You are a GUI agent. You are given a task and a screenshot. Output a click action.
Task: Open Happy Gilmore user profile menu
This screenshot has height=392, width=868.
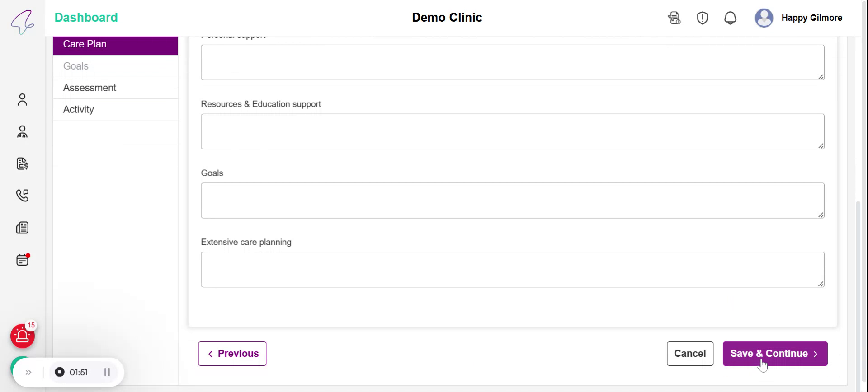point(798,18)
